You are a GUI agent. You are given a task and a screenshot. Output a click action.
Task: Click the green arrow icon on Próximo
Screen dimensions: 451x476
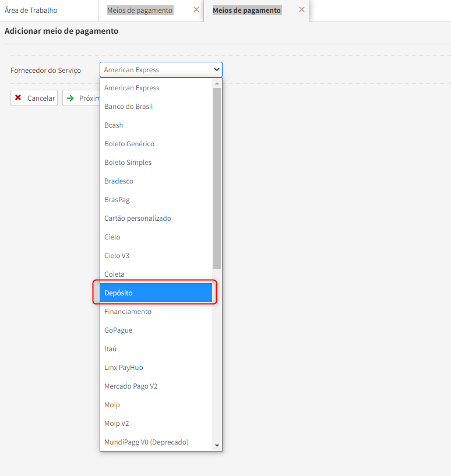coord(70,98)
